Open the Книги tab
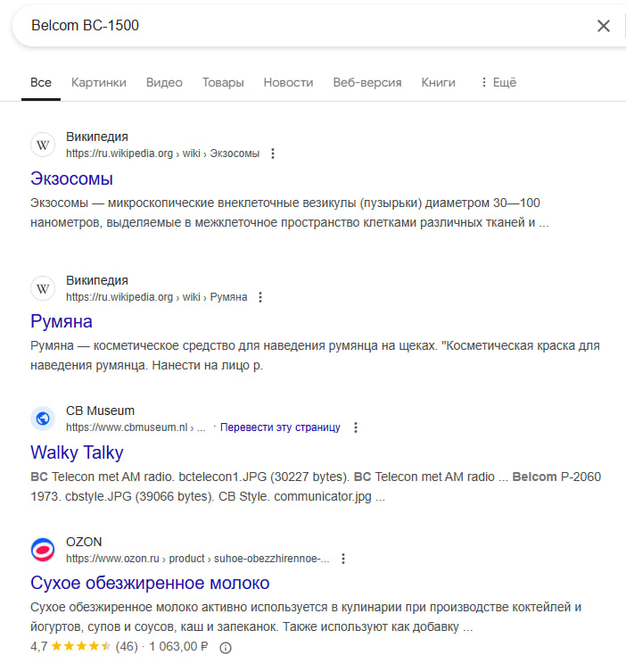 [439, 82]
